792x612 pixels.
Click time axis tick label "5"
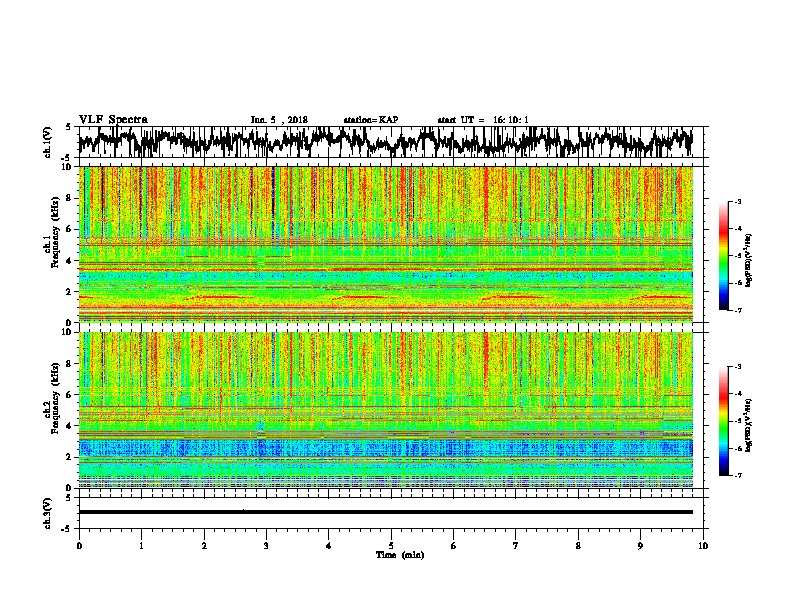pos(391,546)
